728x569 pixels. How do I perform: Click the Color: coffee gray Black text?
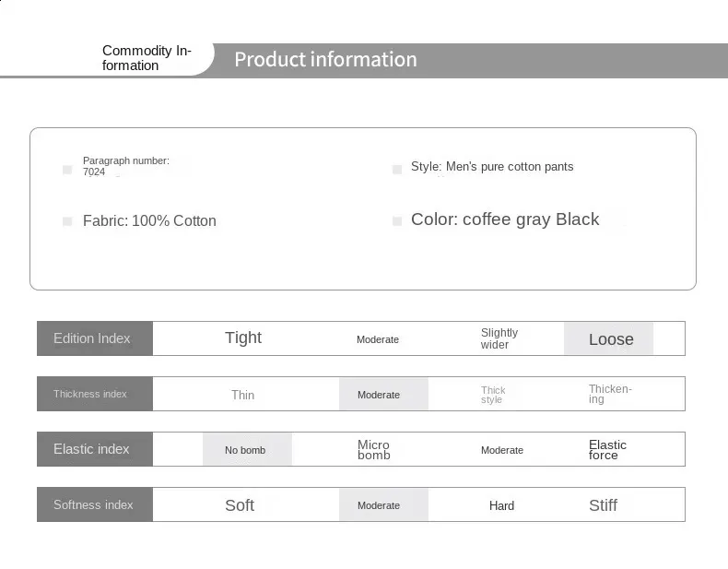505,219
